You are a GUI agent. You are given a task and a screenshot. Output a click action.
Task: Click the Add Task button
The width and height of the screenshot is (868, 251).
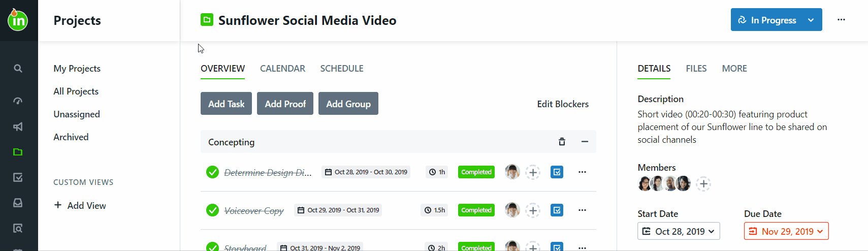click(x=226, y=104)
